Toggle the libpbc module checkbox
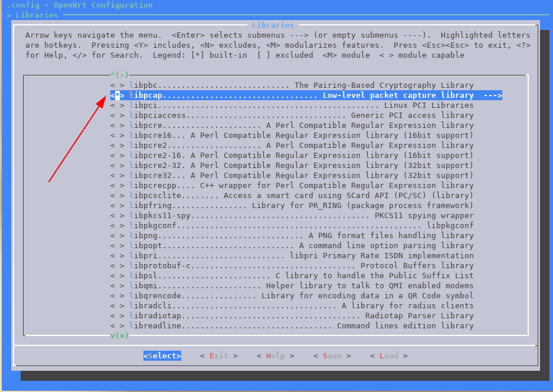This screenshot has width=553, height=392. click(x=117, y=85)
